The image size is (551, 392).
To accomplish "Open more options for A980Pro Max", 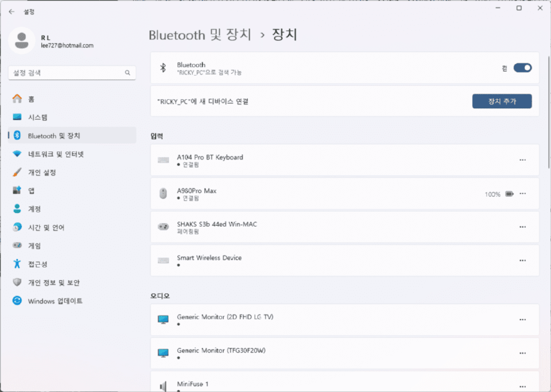I will 522,193.
